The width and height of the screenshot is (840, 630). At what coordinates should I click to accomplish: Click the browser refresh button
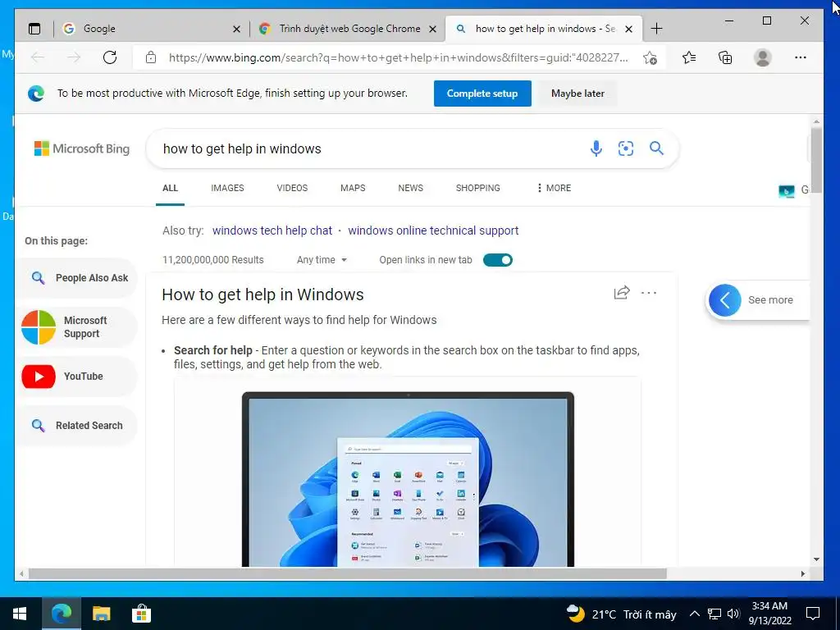coord(110,57)
